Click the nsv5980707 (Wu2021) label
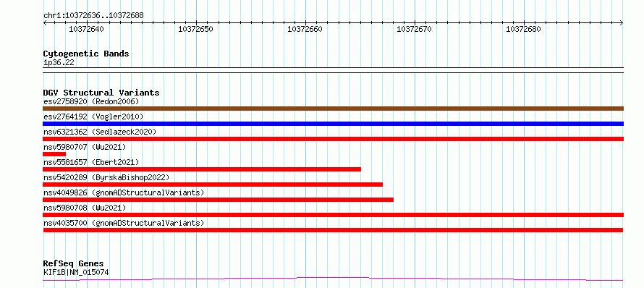 pos(85,147)
